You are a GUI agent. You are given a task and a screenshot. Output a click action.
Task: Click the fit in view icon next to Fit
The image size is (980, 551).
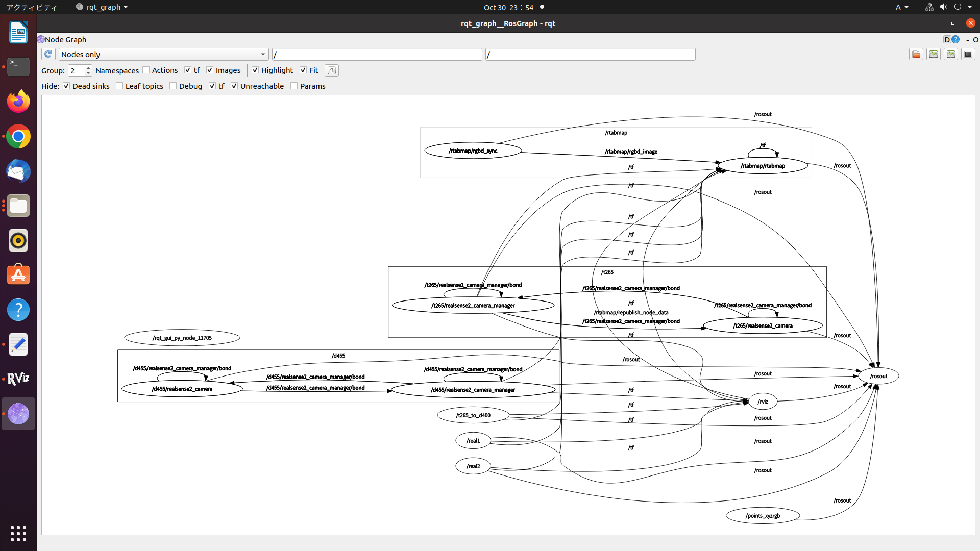332,70
